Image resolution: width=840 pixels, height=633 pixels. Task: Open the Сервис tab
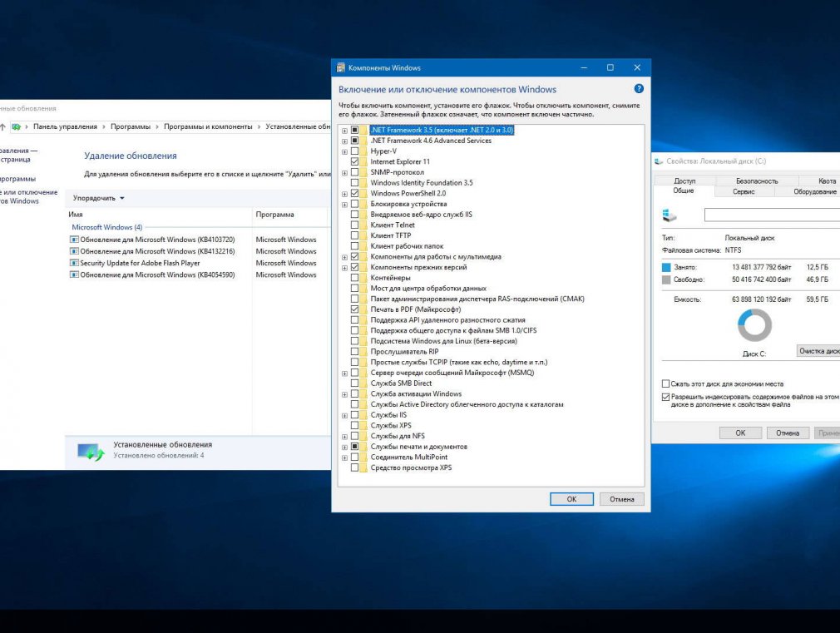(744, 191)
